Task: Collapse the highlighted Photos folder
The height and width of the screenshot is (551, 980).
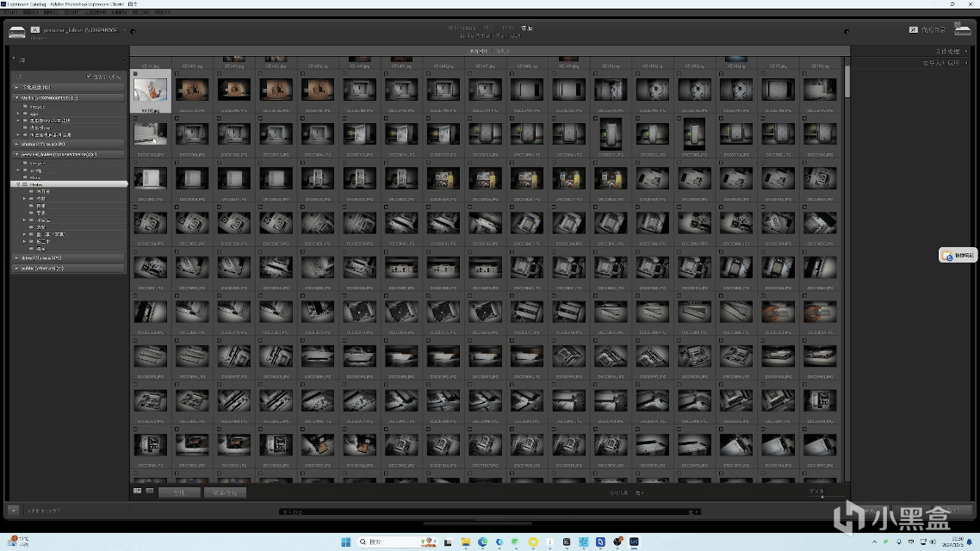Action: click(x=18, y=184)
